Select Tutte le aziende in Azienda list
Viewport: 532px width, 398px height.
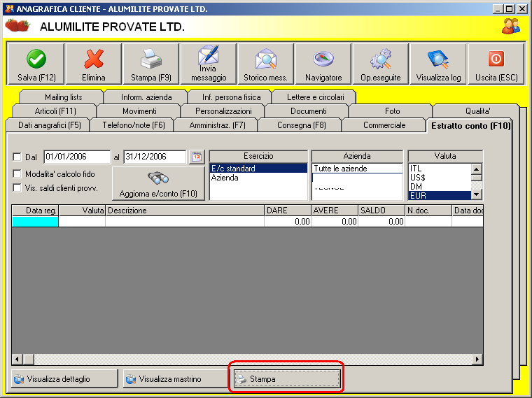coord(357,169)
